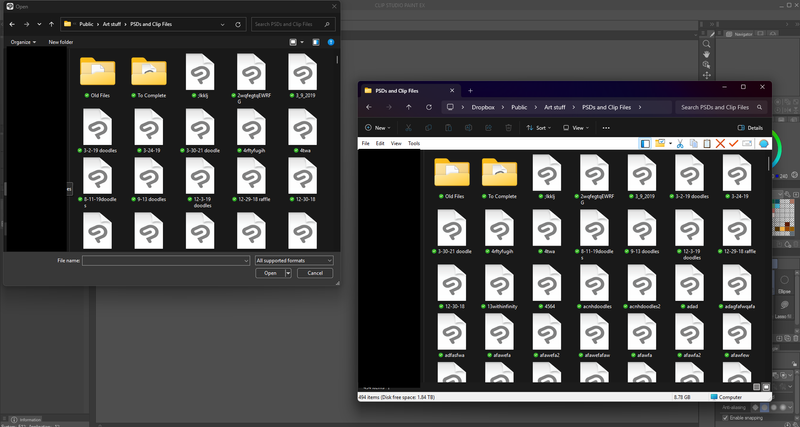Click the Refresh icon in Explorer address bar
The image size is (800, 427).
click(427, 107)
